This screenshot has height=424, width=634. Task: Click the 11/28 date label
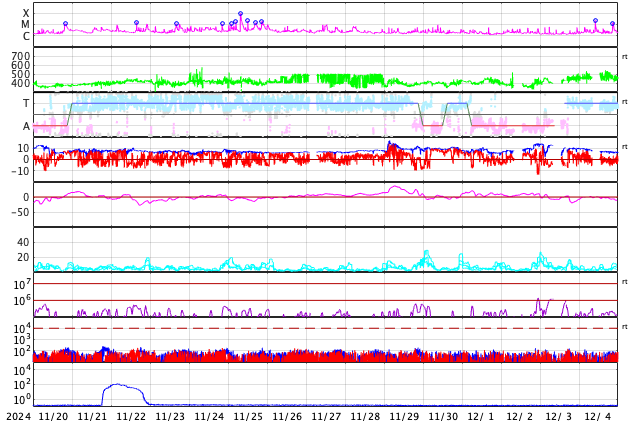tap(365, 417)
